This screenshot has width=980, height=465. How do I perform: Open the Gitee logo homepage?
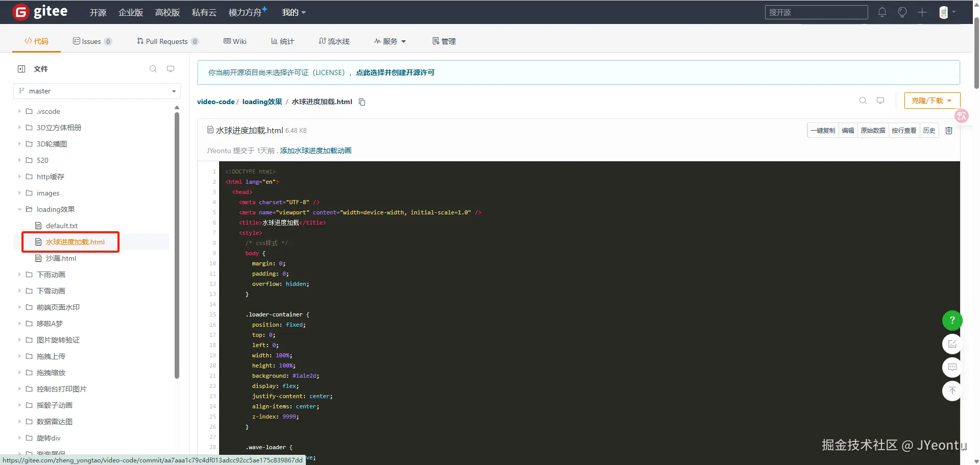(x=40, y=12)
